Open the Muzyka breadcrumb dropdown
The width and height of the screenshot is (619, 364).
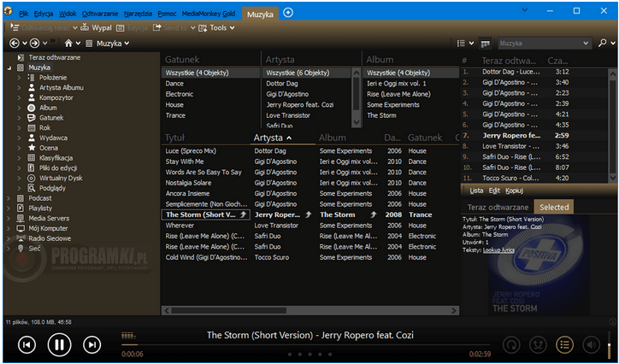pos(127,44)
